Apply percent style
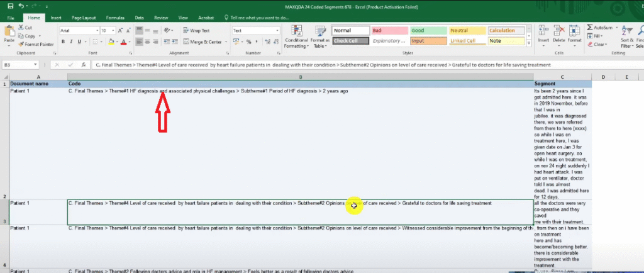Screen dimensions: 644x273 pos(248,42)
